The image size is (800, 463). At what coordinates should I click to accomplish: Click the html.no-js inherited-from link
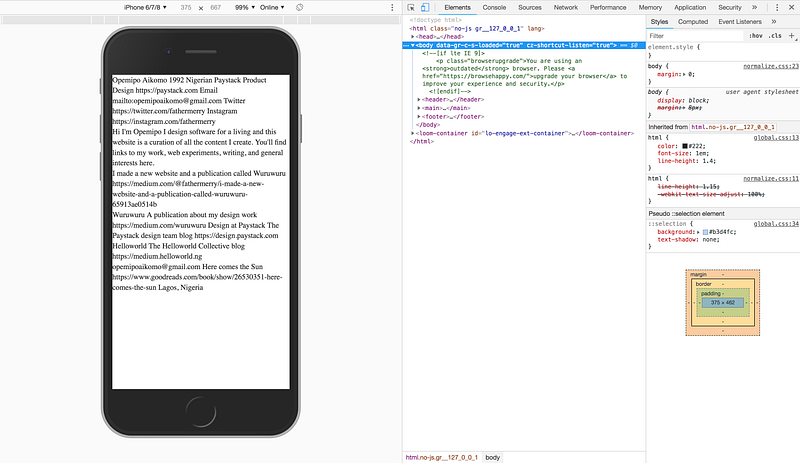(x=733, y=127)
